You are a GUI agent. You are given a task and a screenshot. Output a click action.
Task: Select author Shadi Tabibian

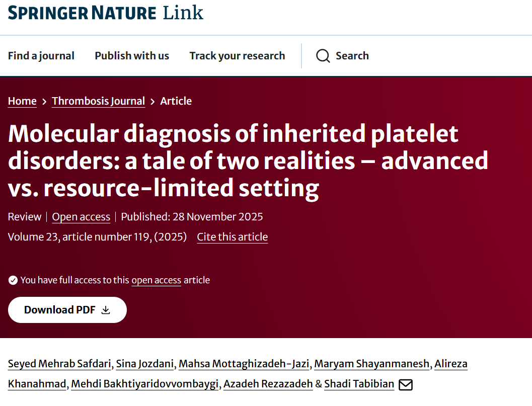tap(359, 384)
